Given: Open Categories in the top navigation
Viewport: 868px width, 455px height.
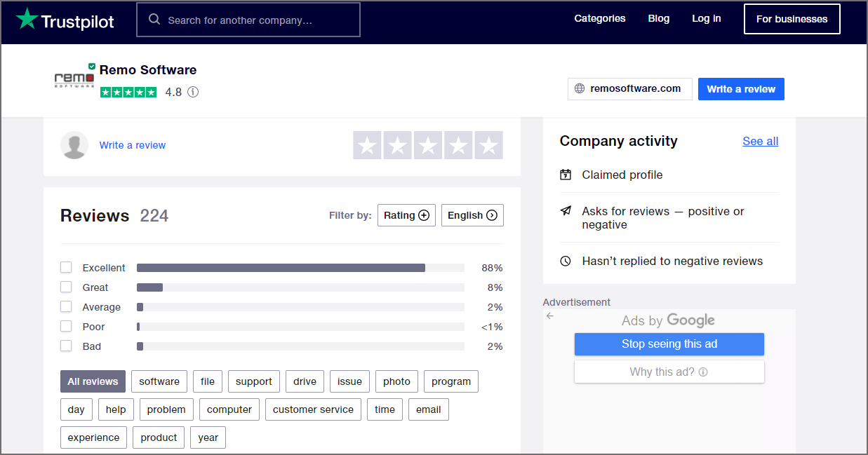Looking at the screenshot, I should coord(600,19).
